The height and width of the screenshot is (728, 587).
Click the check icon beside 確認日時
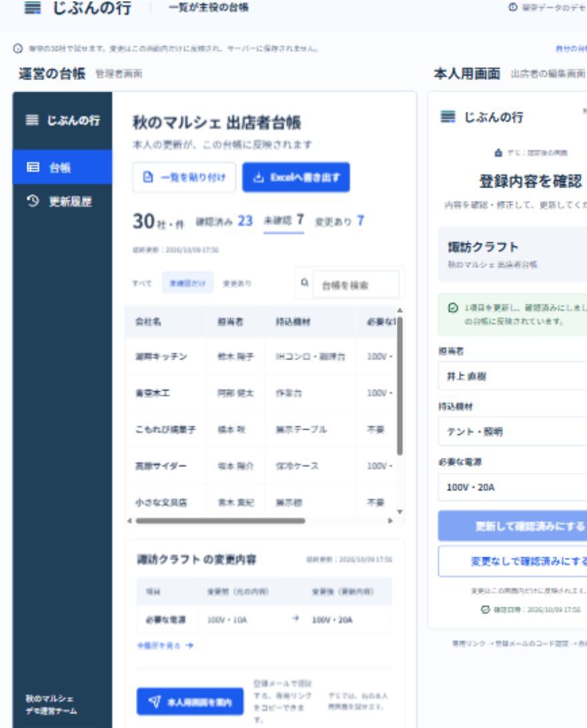tap(486, 610)
